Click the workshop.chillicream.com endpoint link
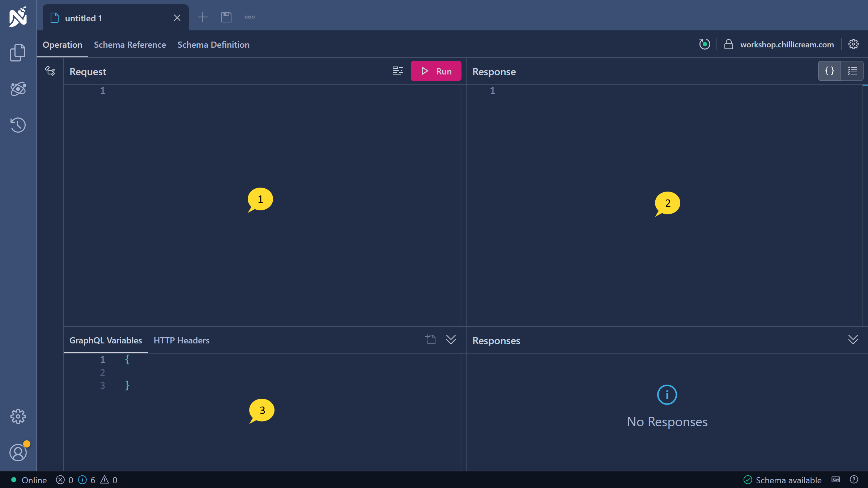868x488 pixels. coord(787,44)
